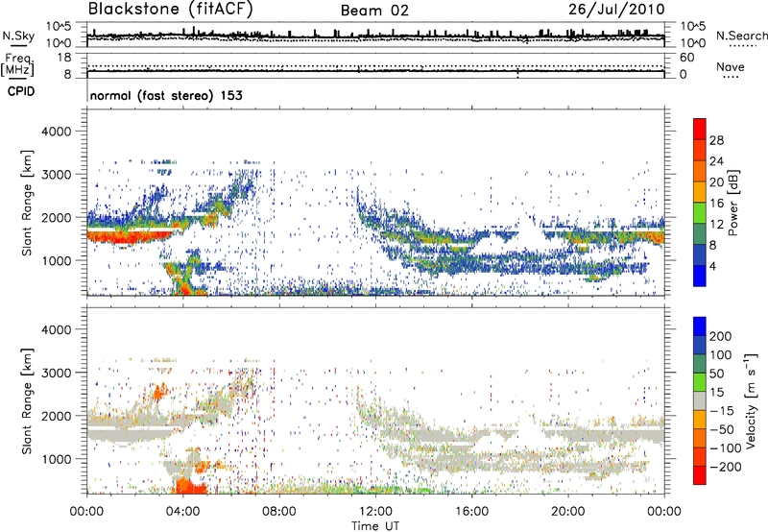The height and width of the screenshot is (532, 768).
Task: Click the blue bottom of power colorbar
Action: tap(700, 276)
